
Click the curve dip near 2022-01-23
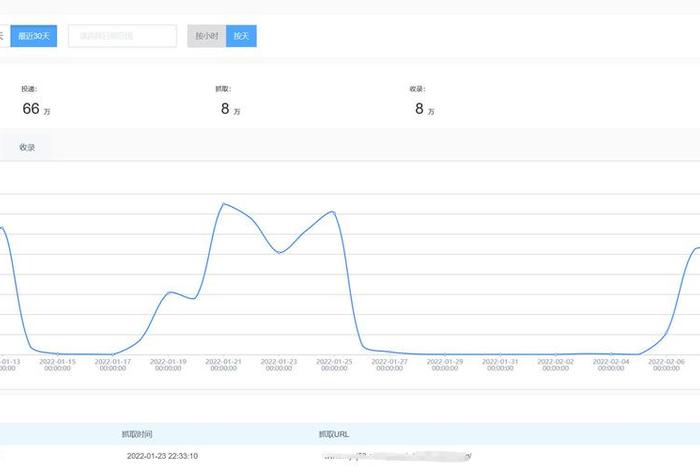coord(280,252)
